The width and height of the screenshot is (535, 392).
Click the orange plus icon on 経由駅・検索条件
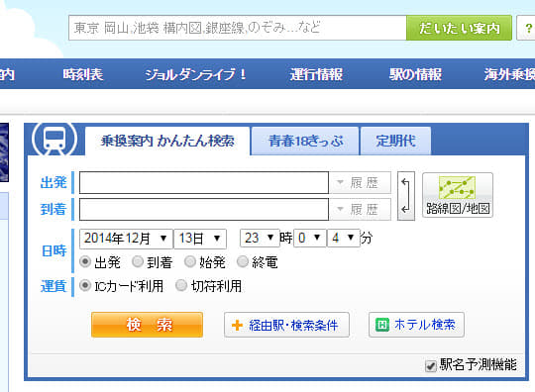(x=237, y=326)
